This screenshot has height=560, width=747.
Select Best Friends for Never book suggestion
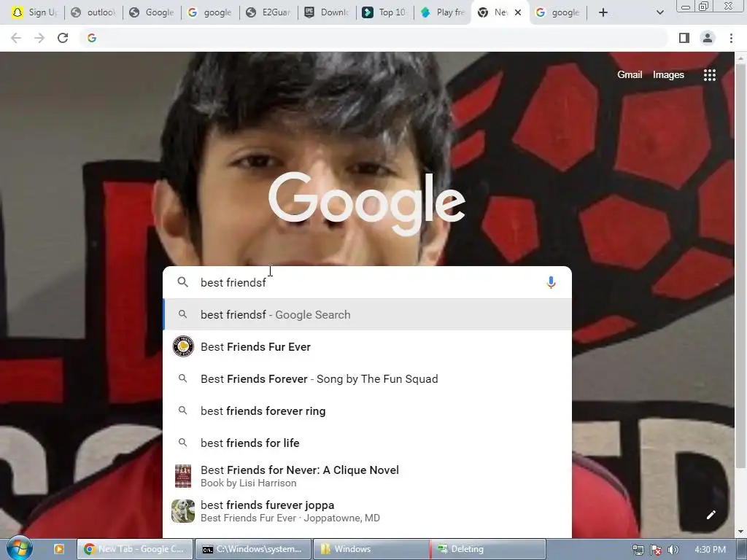pos(367,476)
